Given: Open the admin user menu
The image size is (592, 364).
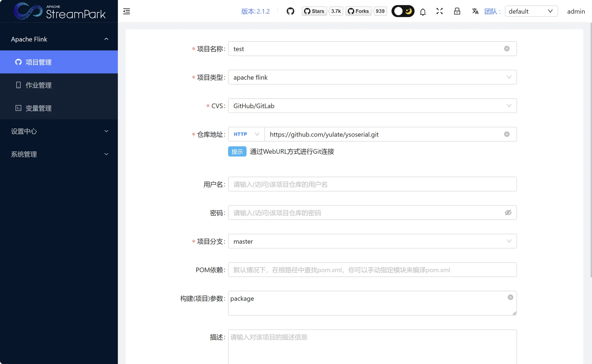Looking at the screenshot, I should 576,11.
